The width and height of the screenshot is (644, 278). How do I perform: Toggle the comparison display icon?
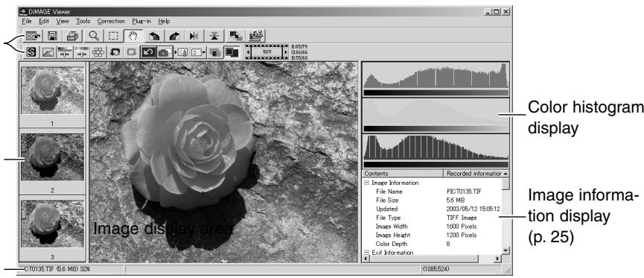232,52
